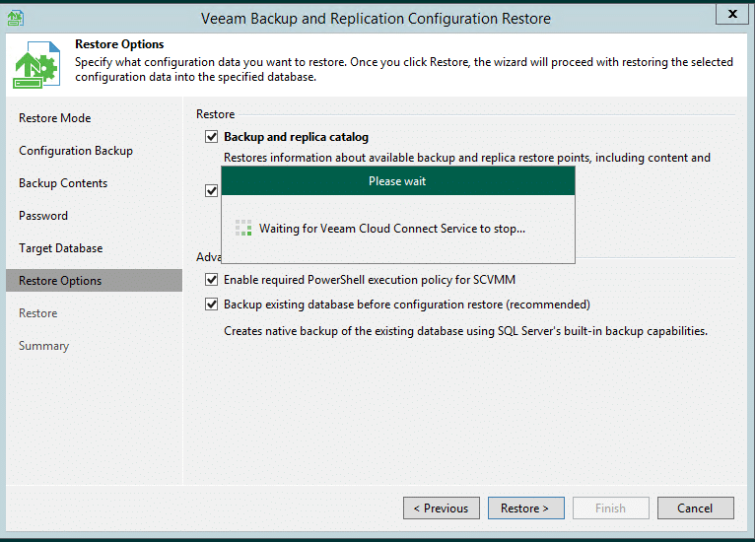Close the configuration restore wizard window
The width and height of the screenshot is (756, 542).
pyautogui.click(x=729, y=14)
